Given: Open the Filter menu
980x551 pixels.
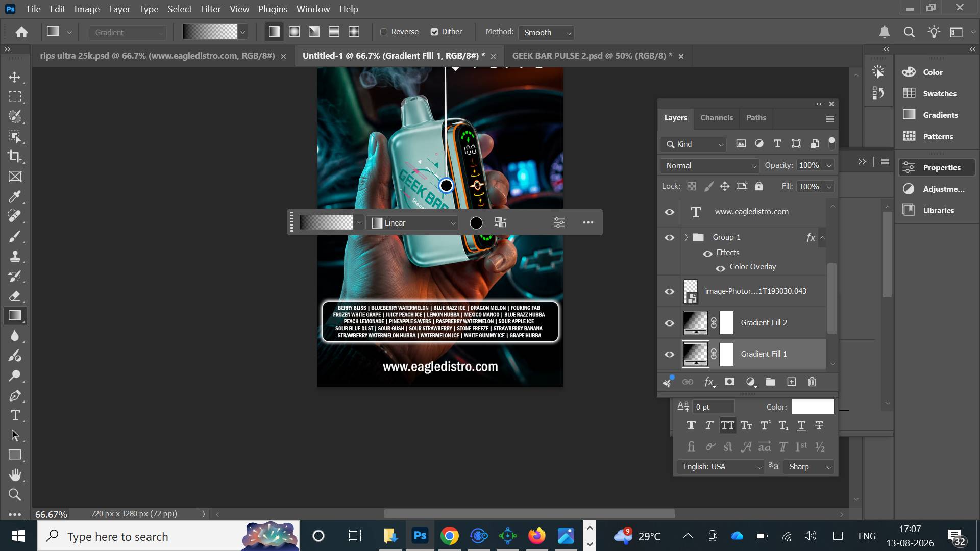Looking at the screenshot, I should pos(210,9).
